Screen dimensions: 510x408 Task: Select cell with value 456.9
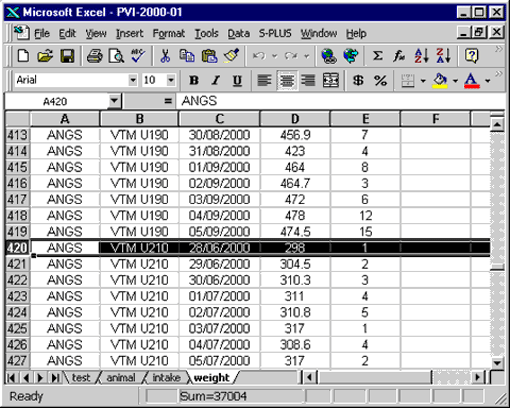tap(295, 135)
